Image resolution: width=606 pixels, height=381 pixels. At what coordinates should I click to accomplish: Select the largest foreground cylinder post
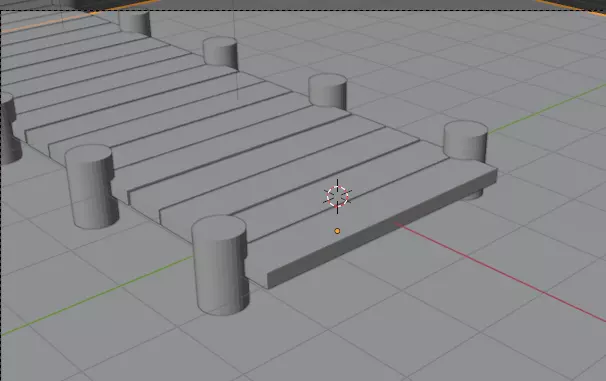(x=220, y=265)
